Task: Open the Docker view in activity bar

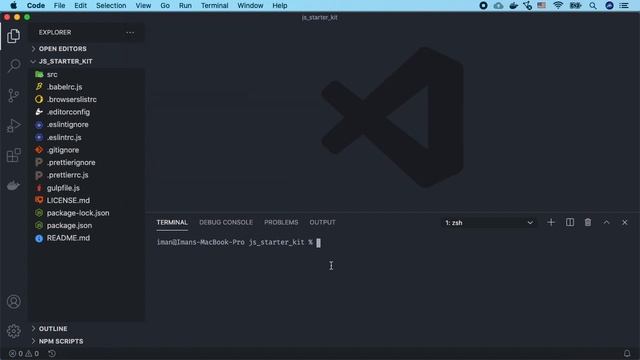Action: coord(13,185)
